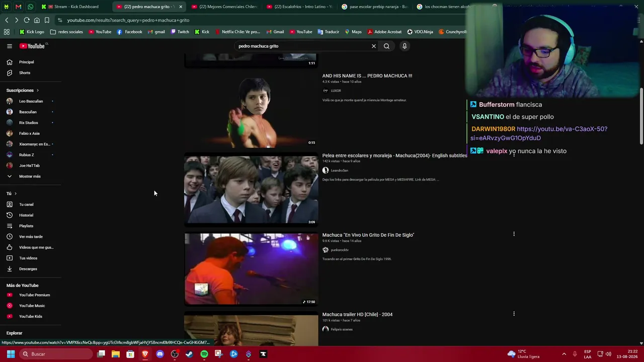
Task: Switch to Mejores Comerciales Chilenos tab
Action: click(224, 7)
